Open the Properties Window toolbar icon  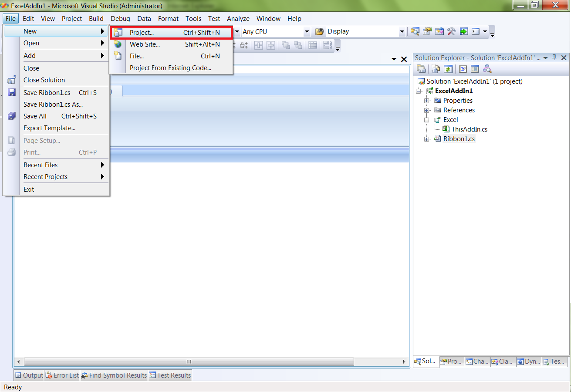pos(427,31)
